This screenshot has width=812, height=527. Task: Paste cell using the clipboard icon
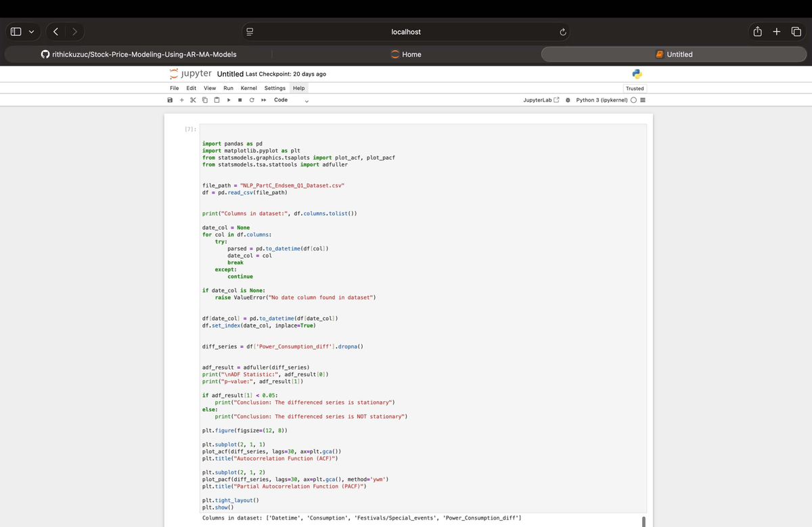[x=217, y=100]
